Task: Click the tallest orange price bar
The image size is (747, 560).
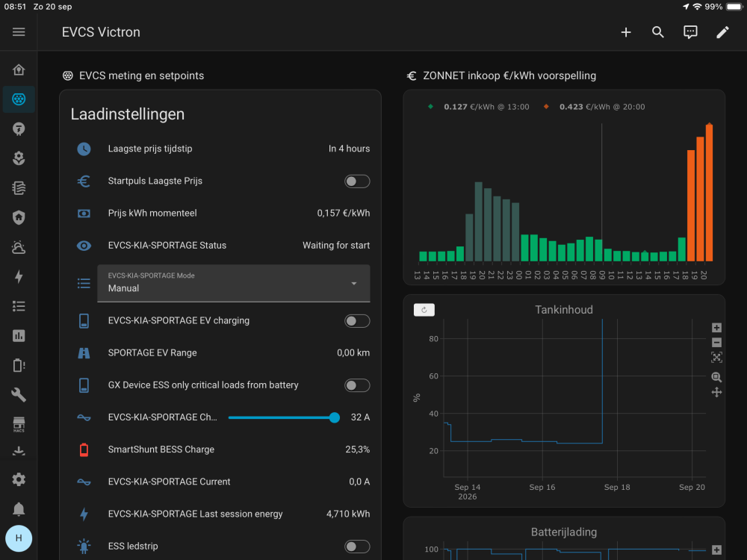Action: tap(710, 193)
